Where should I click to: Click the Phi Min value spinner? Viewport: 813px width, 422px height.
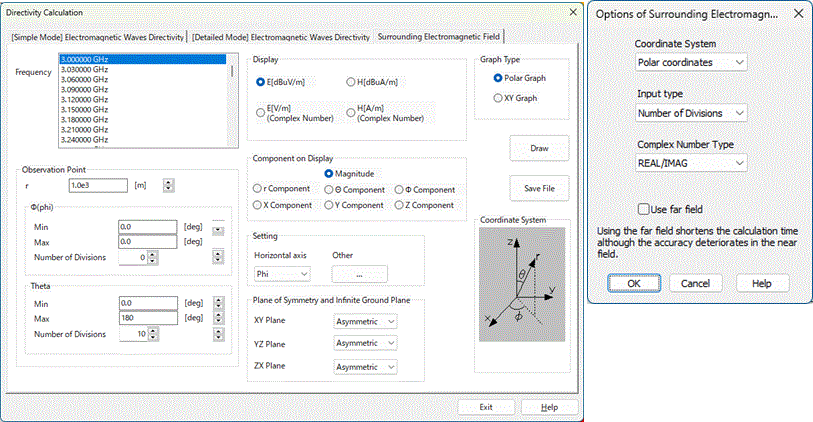219,227
